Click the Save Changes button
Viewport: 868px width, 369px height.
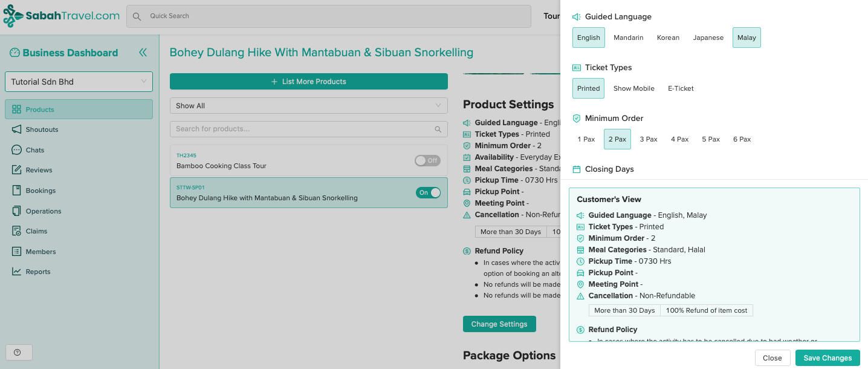pos(827,358)
